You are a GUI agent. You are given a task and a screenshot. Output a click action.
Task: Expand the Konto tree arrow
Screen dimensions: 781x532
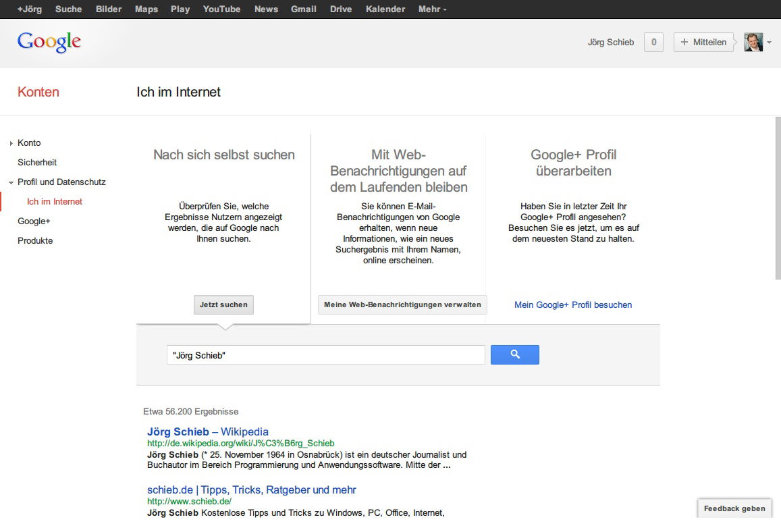(x=11, y=143)
